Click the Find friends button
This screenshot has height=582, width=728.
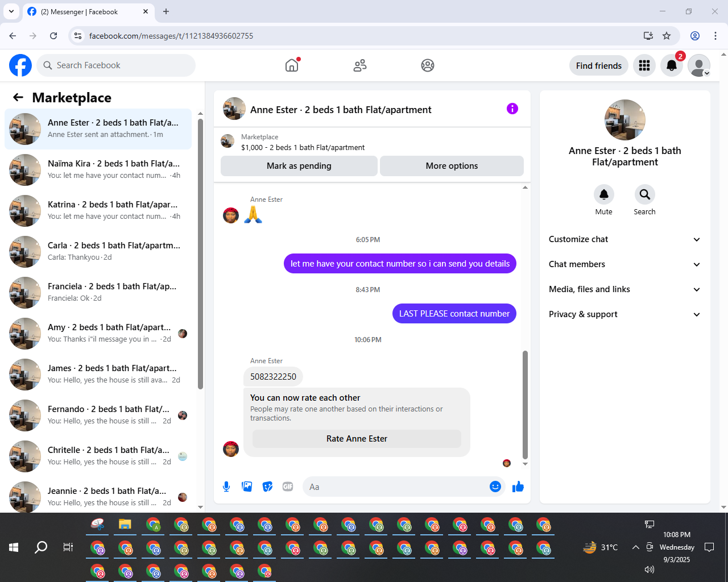(599, 66)
